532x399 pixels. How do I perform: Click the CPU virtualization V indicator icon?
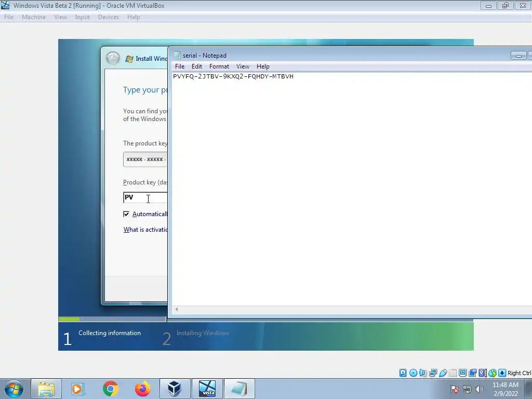483,373
